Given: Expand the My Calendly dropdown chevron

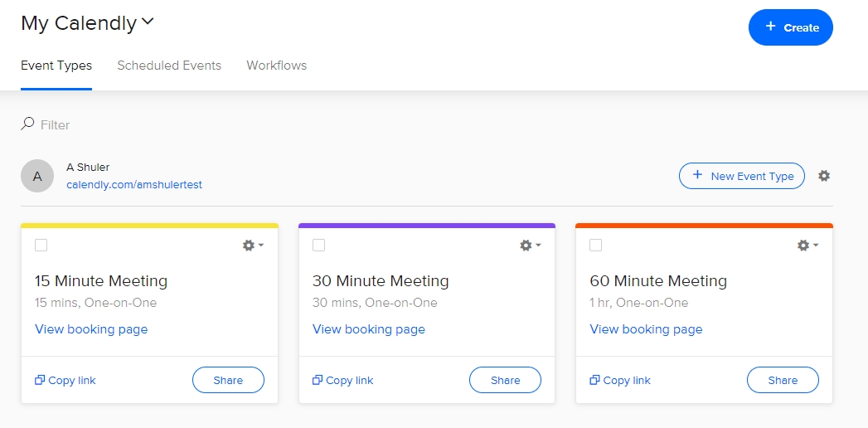Looking at the screenshot, I should click(x=148, y=22).
